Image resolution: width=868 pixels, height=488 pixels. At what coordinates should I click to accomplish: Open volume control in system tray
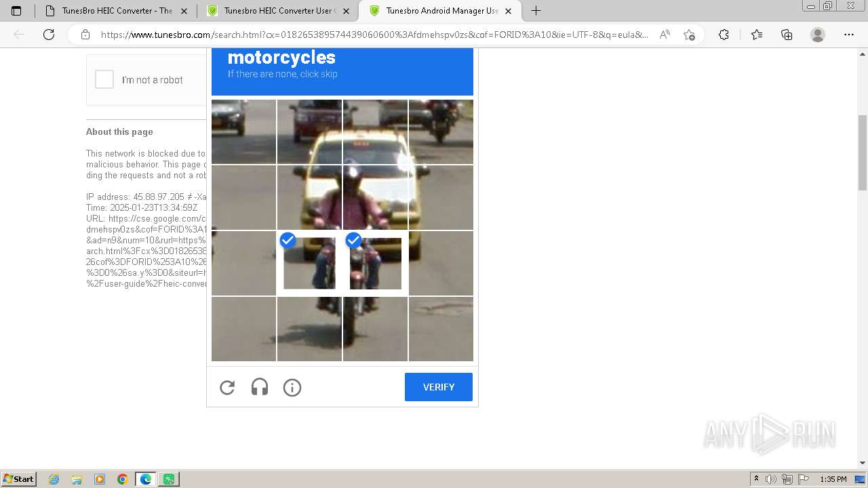(771, 479)
